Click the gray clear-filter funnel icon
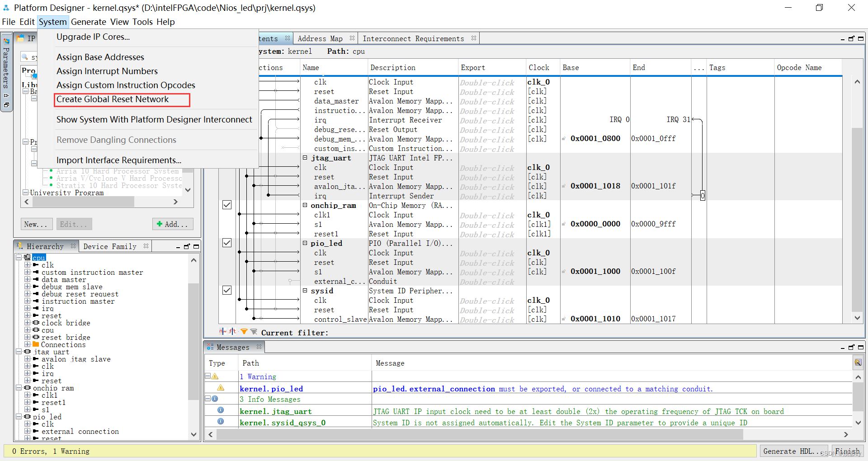 [x=254, y=332]
